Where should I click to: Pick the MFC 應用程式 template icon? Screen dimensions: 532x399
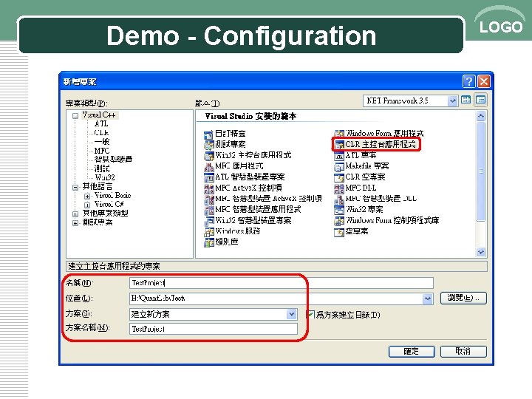click(208, 167)
